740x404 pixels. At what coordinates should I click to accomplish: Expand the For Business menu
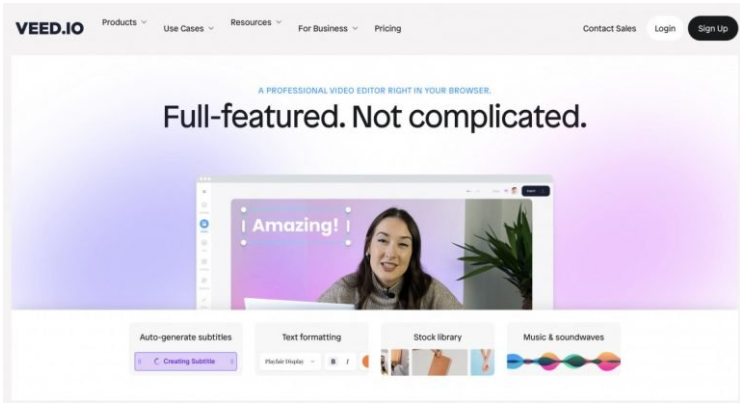coord(328,28)
